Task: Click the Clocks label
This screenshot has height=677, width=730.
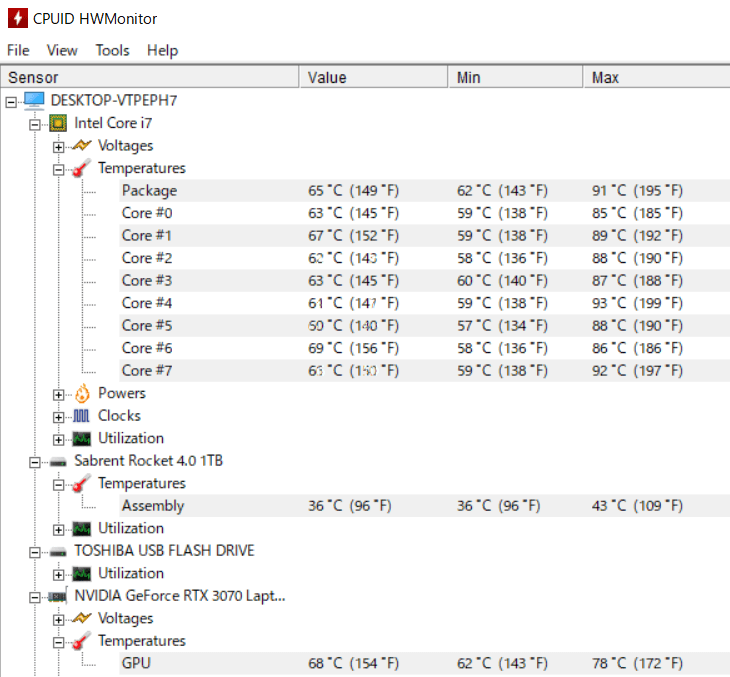Action: [119, 415]
